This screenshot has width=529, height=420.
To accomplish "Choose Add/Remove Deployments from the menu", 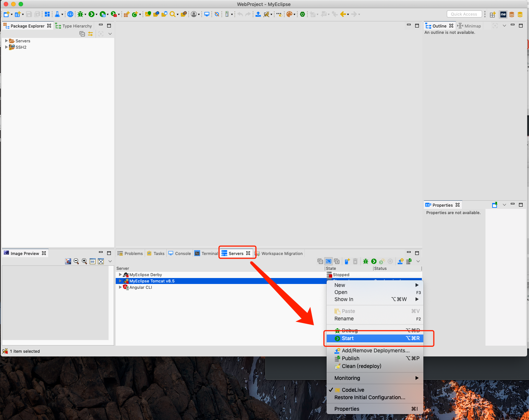I will [x=375, y=350].
